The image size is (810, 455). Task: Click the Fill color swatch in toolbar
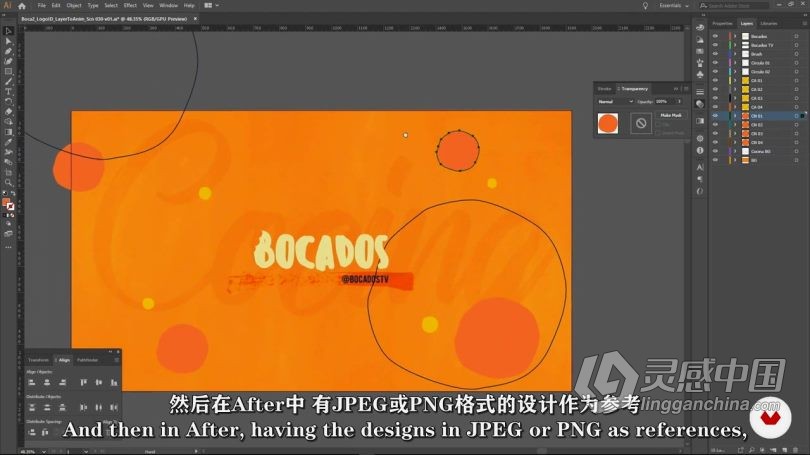pos(6,202)
